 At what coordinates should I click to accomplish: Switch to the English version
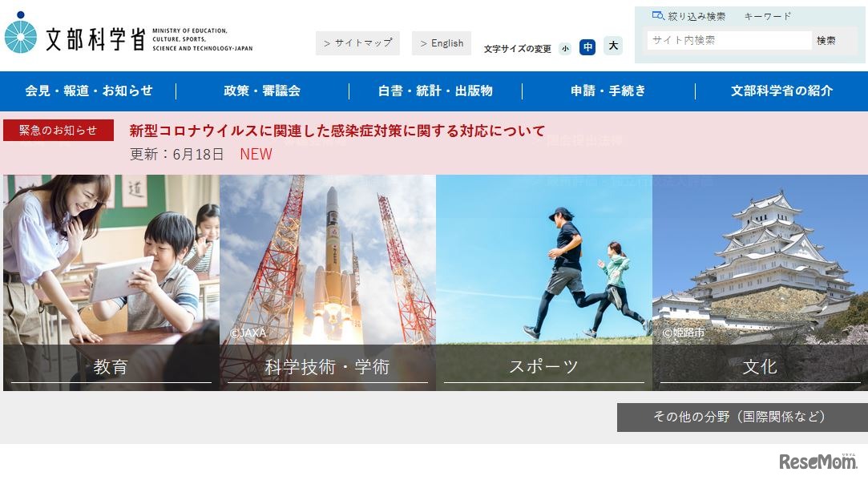[442, 42]
